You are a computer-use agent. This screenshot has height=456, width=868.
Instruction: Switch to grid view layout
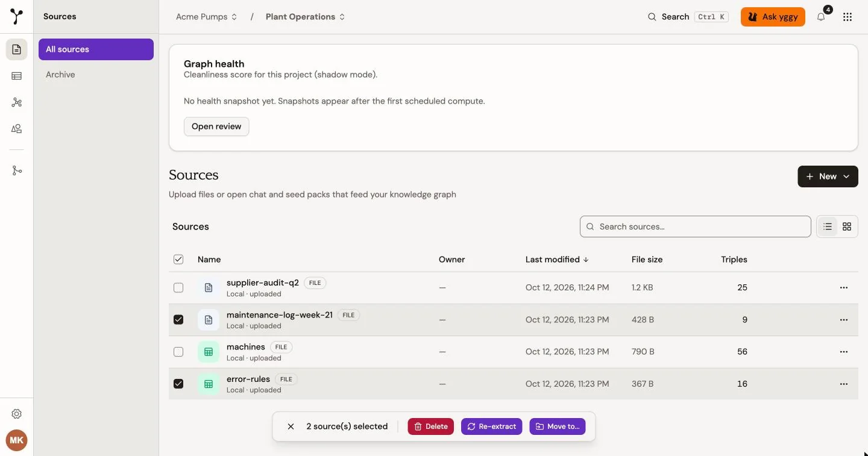click(x=847, y=226)
